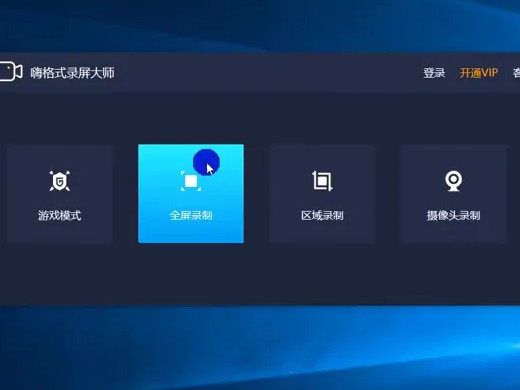Click the full-screen recording square icon
Viewport: 520px width, 390px height.
point(191,181)
